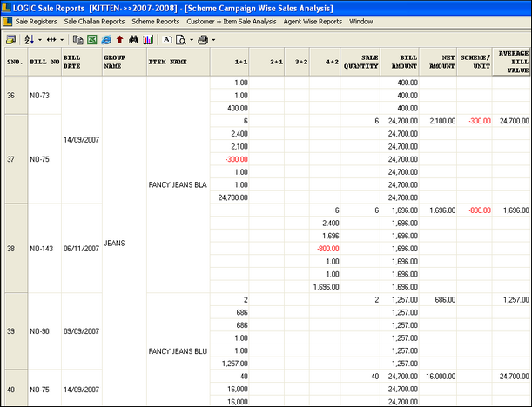Open the bar chart graph icon
Screen dimensions: 532x407
(148, 40)
